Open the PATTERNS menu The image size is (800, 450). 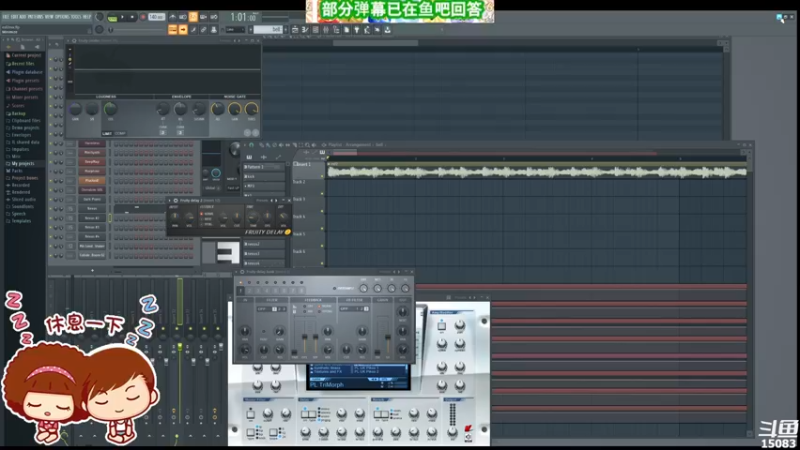[35, 17]
